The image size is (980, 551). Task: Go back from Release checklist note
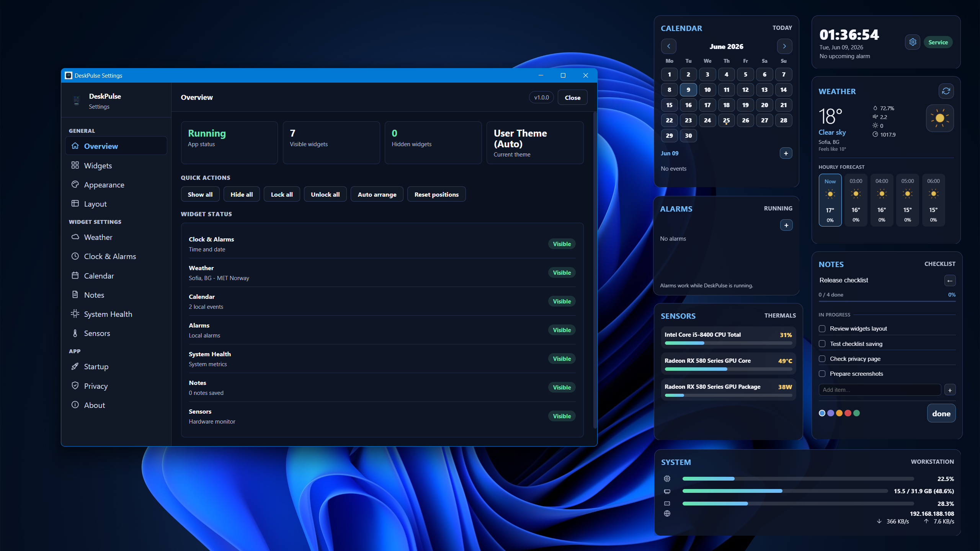(950, 280)
